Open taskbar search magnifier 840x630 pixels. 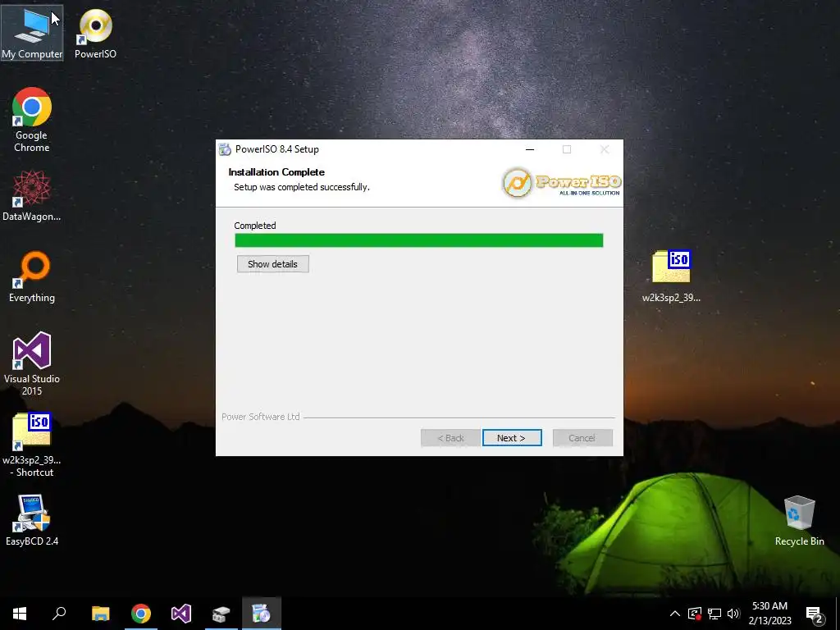[59, 614]
